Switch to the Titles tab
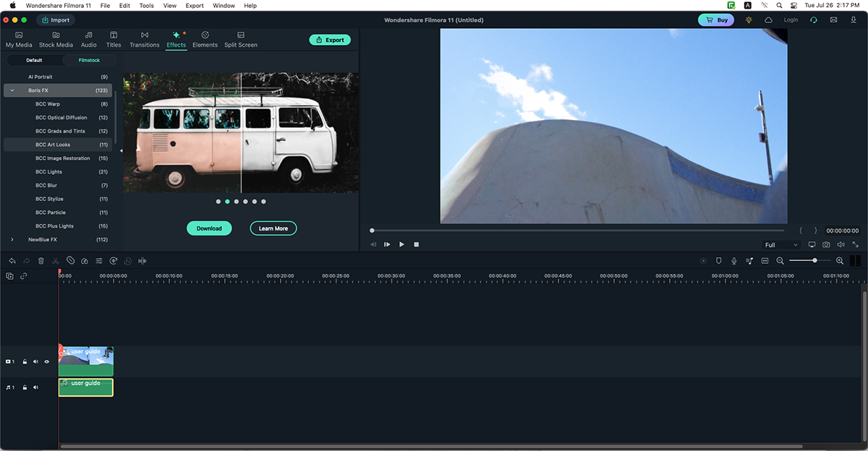This screenshot has width=868, height=451. click(114, 39)
